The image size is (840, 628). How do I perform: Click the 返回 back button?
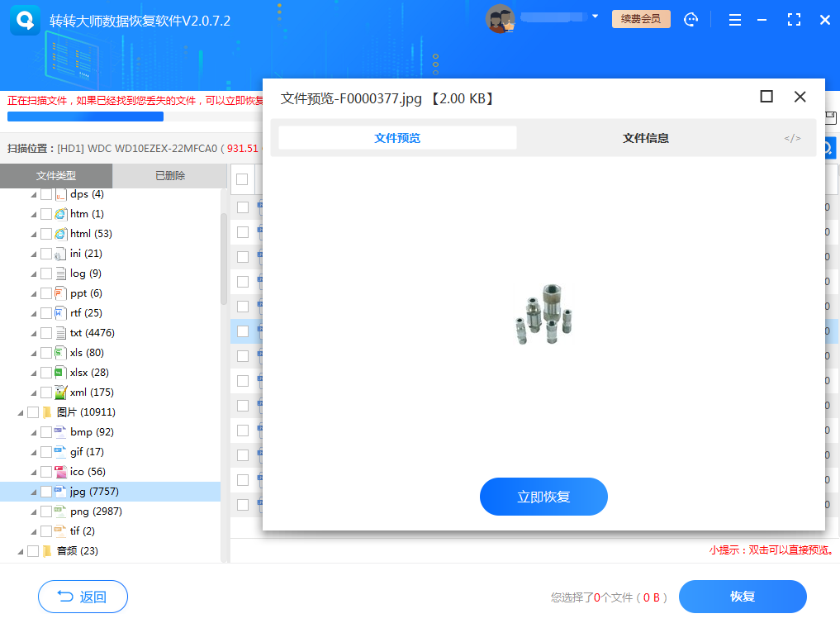[x=83, y=597]
